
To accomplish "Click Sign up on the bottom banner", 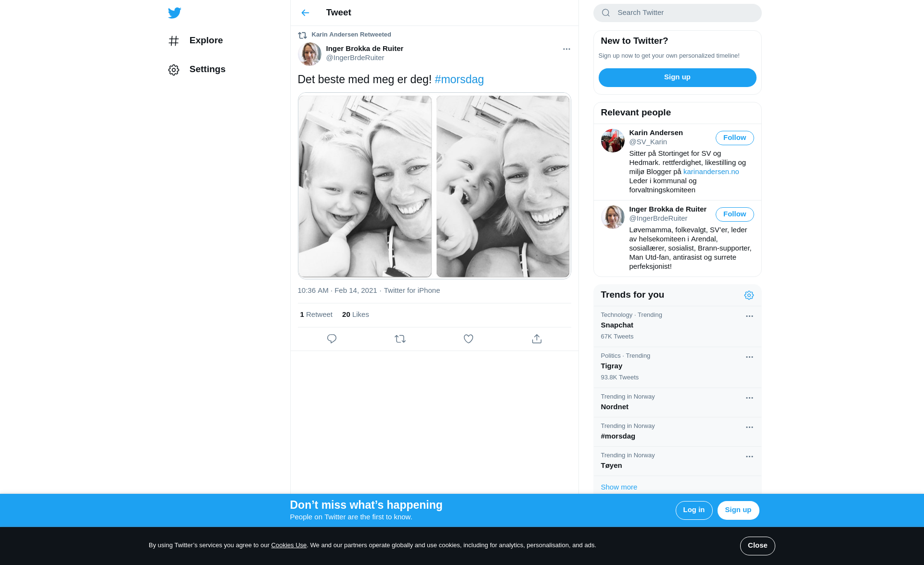I will pyautogui.click(x=738, y=510).
